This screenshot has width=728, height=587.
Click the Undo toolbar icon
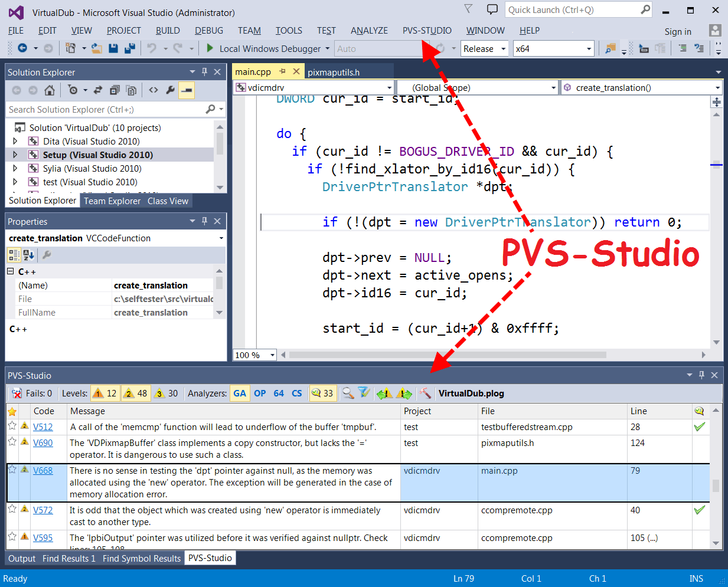pos(152,48)
